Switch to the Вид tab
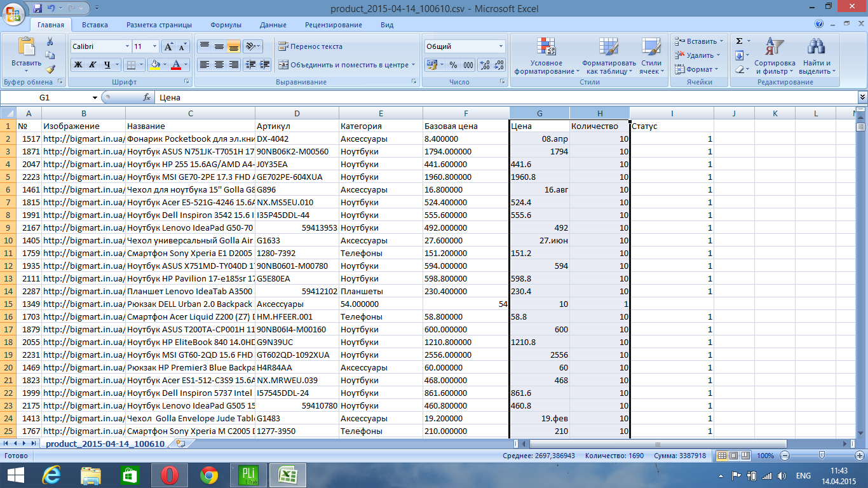 point(387,25)
